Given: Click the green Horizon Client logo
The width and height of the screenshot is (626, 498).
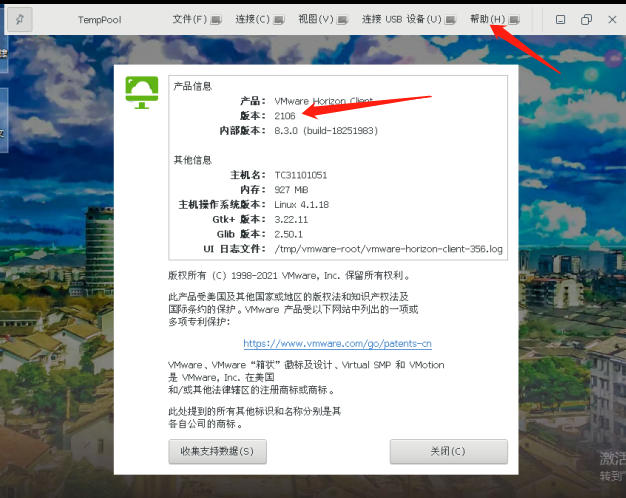Looking at the screenshot, I should (142, 93).
